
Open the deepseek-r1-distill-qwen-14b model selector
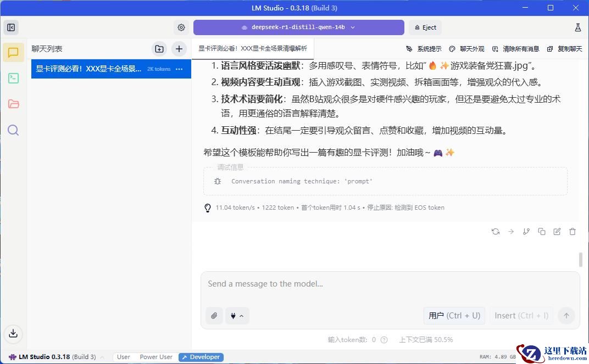tap(299, 27)
